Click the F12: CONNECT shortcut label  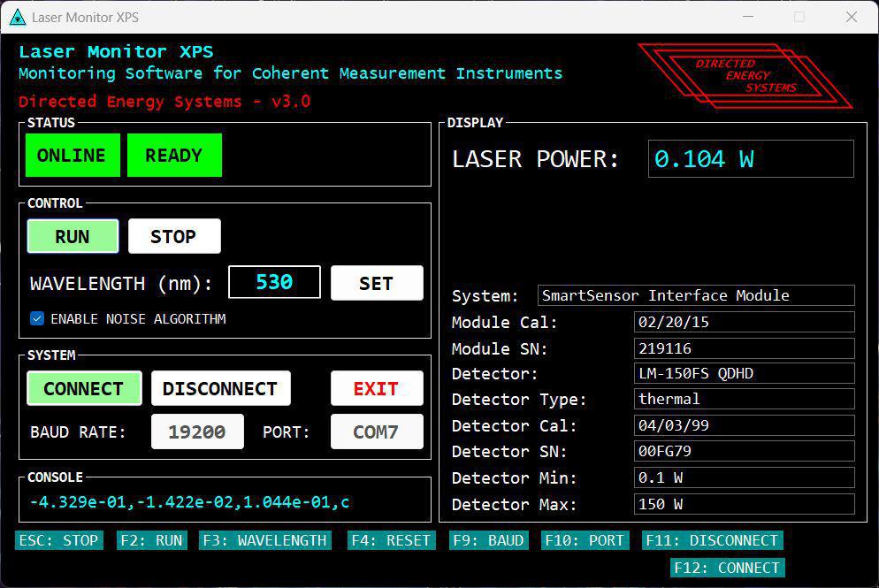click(727, 568)
